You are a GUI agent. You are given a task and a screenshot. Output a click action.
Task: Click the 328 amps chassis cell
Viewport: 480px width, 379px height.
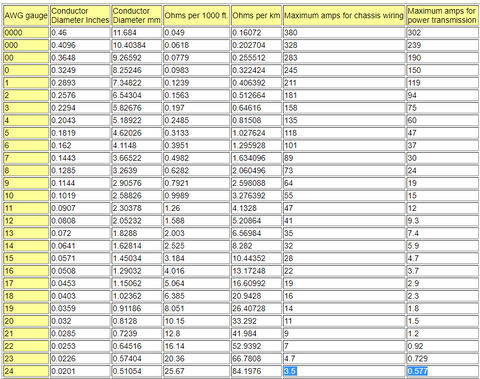[344, 45]
